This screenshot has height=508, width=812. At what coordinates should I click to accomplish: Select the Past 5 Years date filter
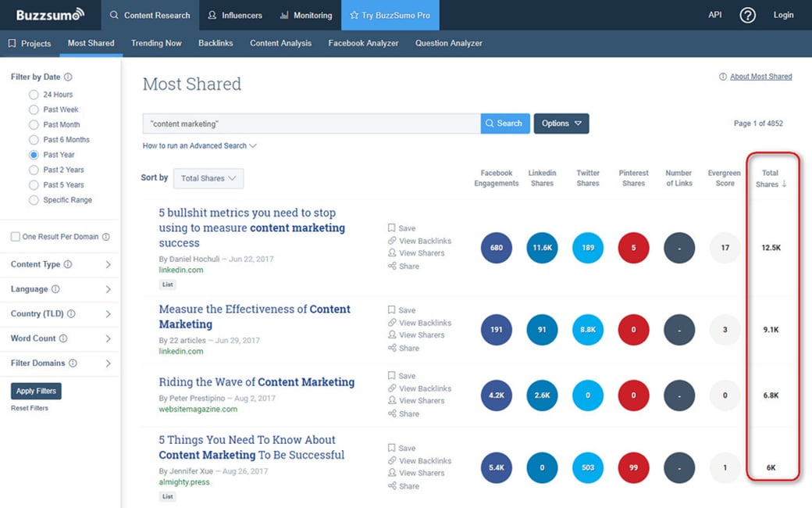(34, 185)
